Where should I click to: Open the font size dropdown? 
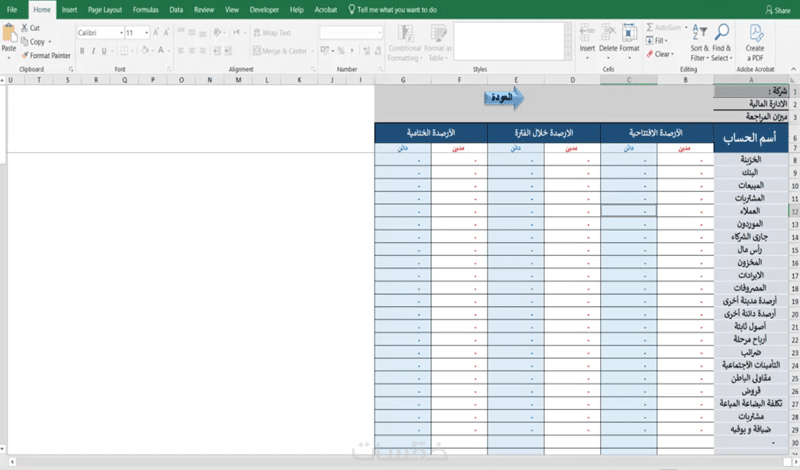pyautogui.click(x=146, y=33)
